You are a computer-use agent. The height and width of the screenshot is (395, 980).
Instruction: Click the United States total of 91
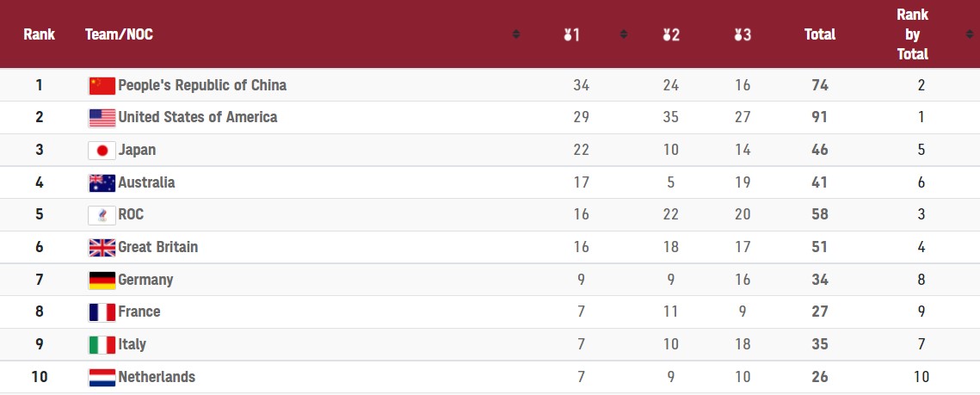(x=819, y=117)
